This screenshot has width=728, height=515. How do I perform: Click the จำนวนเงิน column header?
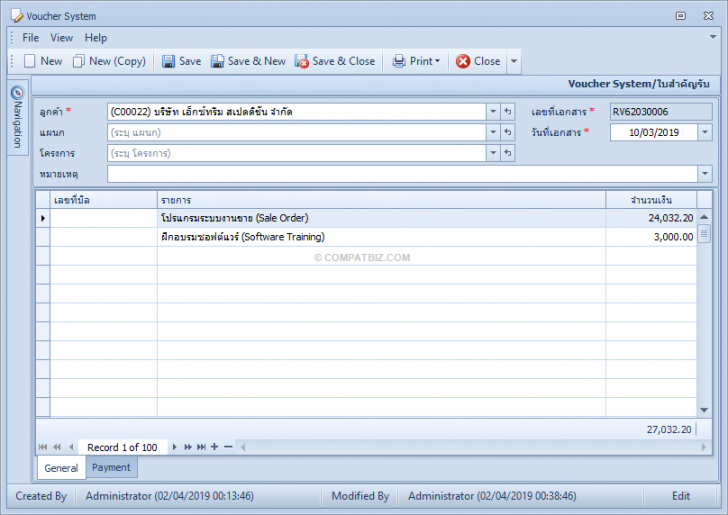pyautogui.click(x=651, y=200)
